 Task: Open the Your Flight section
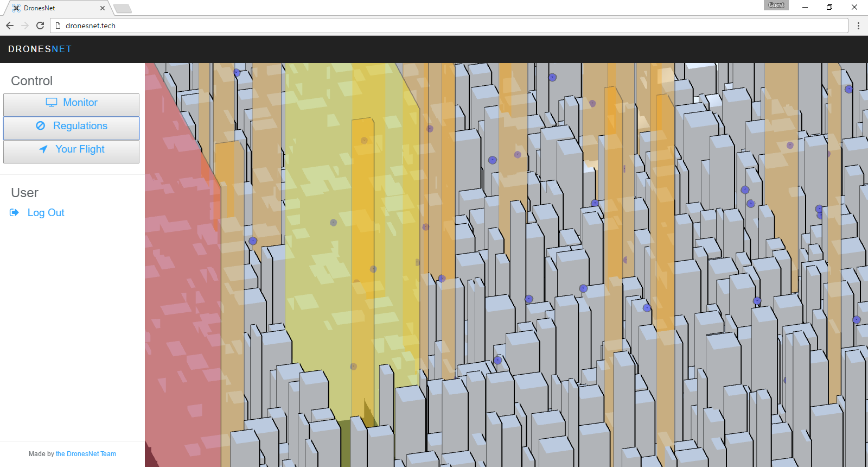click(x=71, y=152)
